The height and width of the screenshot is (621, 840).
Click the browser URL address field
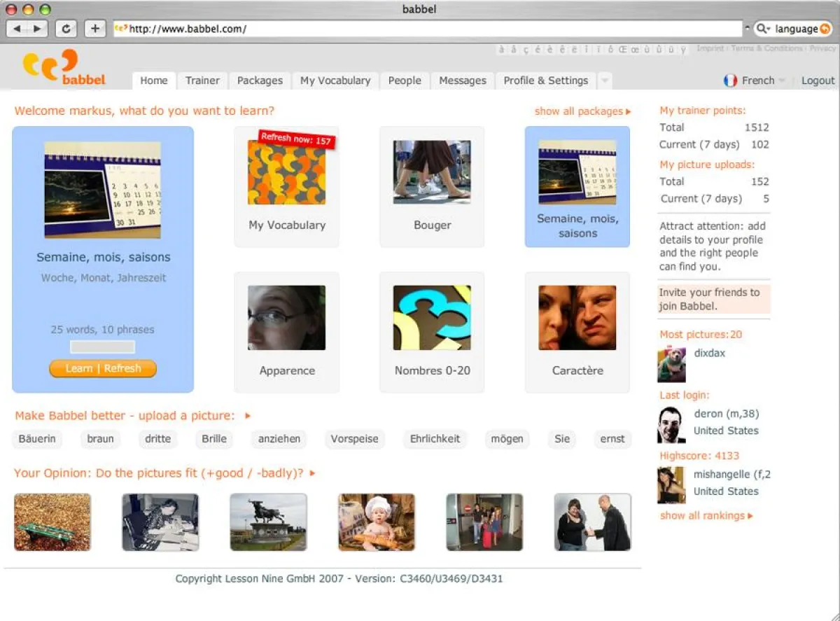click(427, 29)
